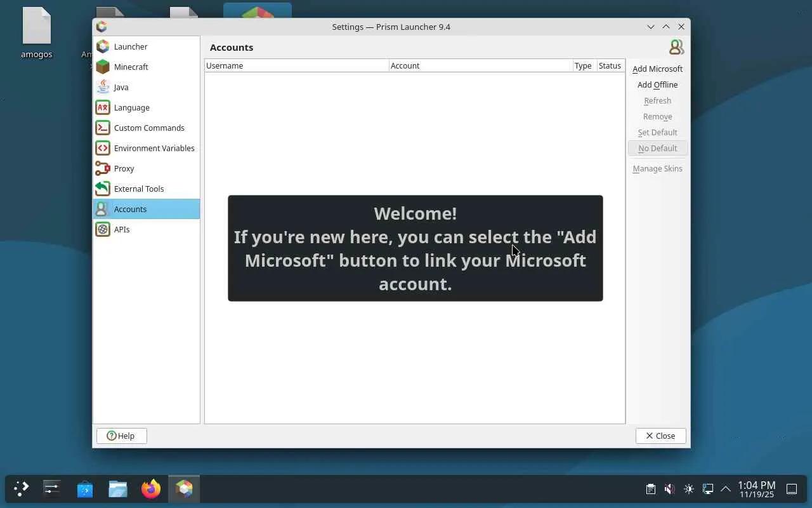Click the Add Microsoft button
812x508 pixels.
tap(658, 69)
